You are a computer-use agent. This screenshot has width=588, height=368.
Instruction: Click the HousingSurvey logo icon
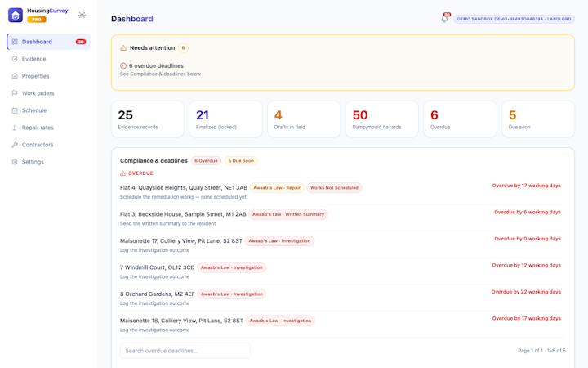16,16
